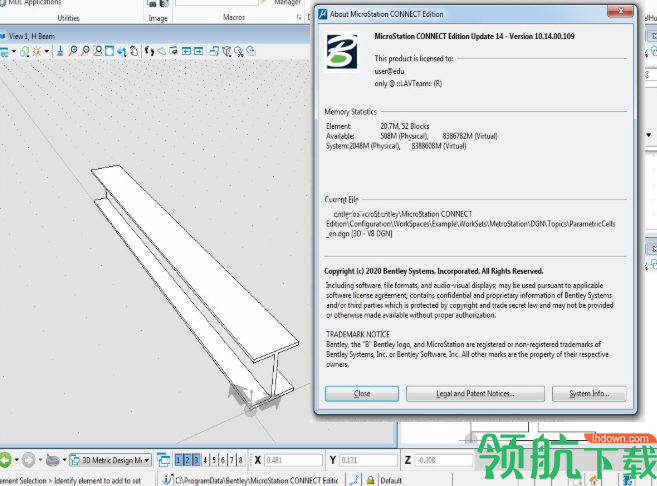Open the Clip Volume cube icon
The image size is (657, 486).
(227, 51)
